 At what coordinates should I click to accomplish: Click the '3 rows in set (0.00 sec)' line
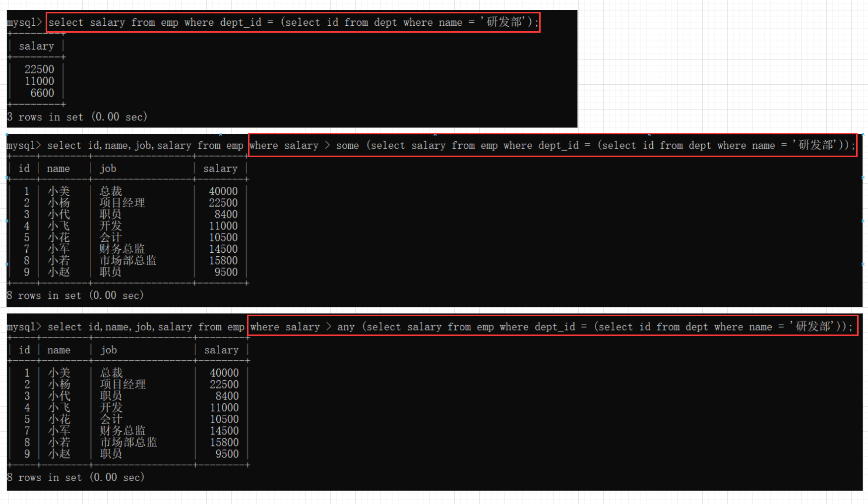pyautogui.click(x=77, y=117)
